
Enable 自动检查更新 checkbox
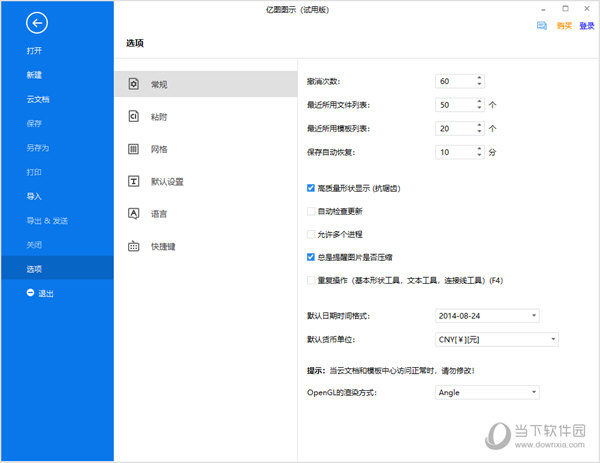pos(311,211)
